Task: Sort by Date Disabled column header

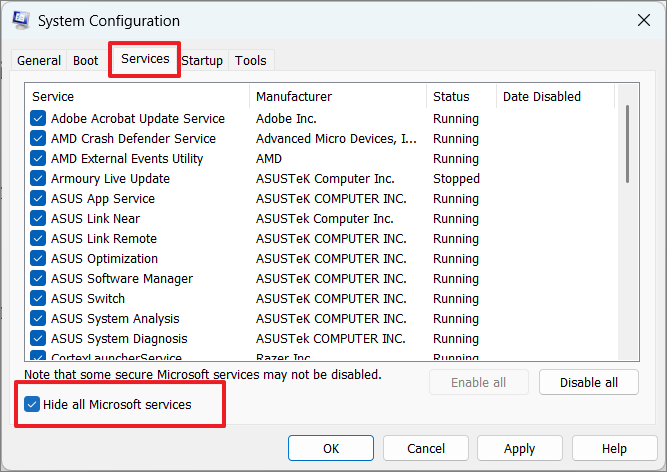Action: tap(556, 97)
